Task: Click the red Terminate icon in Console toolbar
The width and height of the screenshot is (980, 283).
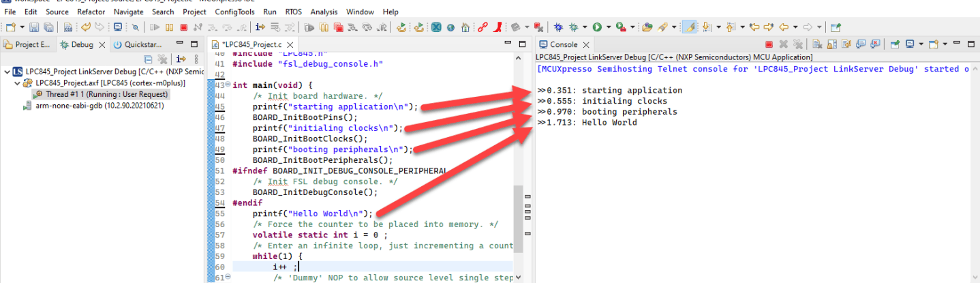Action: point(769,44)
